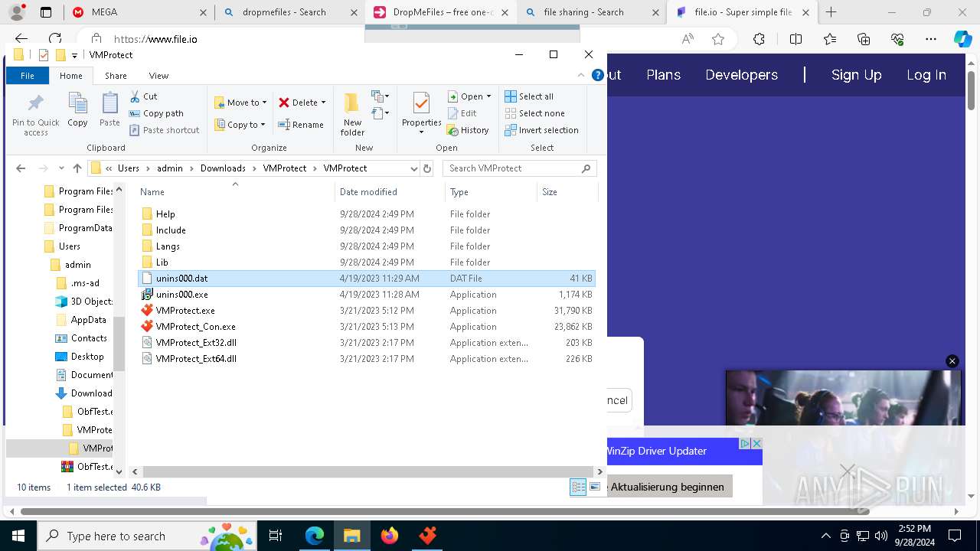This screenshot has height=551, width=980.
Task: Open Plans on file.io page
Action: 663,75
